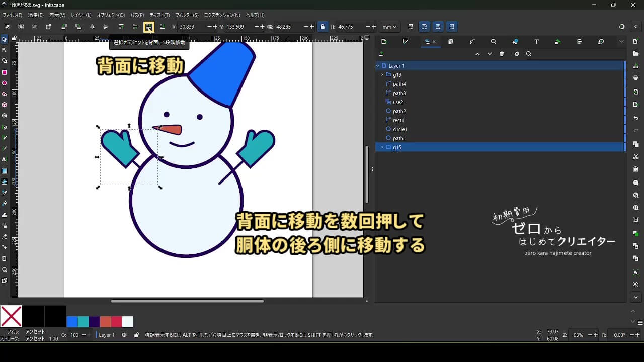Collapse the Layer 1 tree node

pyautogui.click(x=378, y=66)
